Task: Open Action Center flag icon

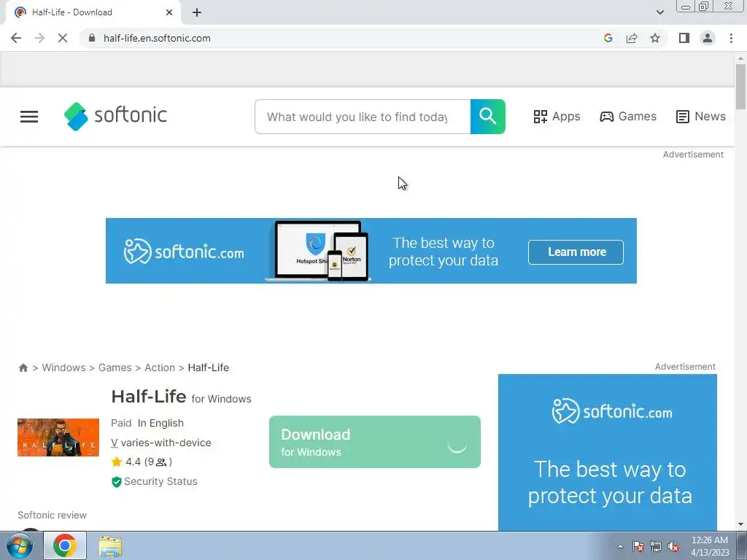Action: tap(638, 546)
